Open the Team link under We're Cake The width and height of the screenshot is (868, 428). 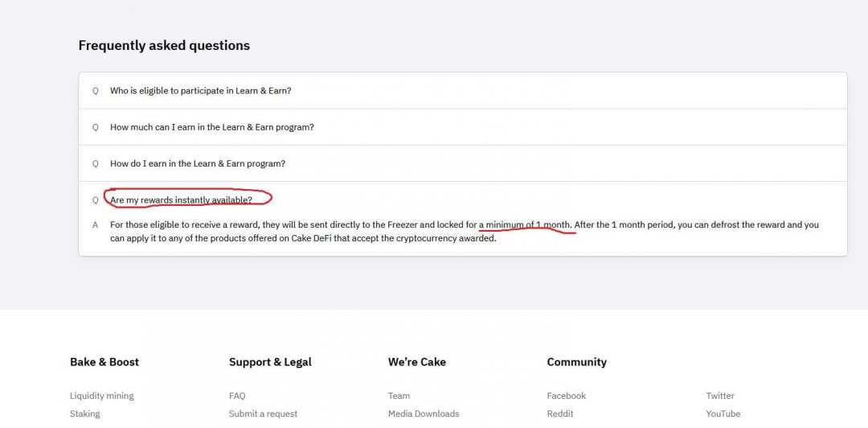pos(399,396)
